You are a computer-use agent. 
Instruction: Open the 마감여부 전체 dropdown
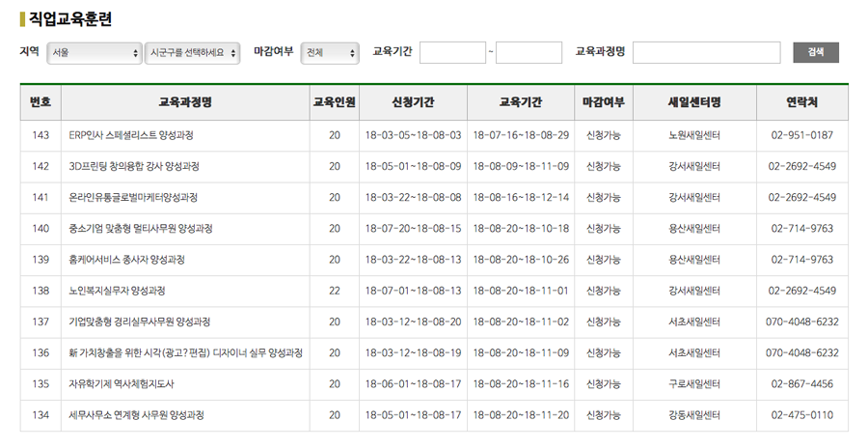(330, 53)
